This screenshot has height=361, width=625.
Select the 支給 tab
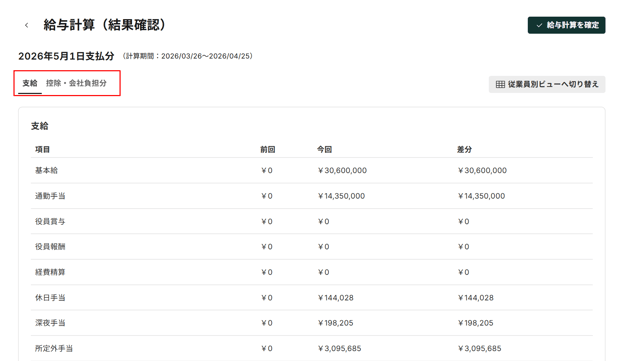tap(30, 83)
